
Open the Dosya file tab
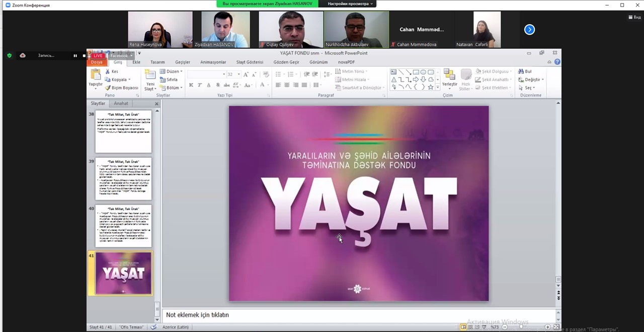click(x=96, y=62)
